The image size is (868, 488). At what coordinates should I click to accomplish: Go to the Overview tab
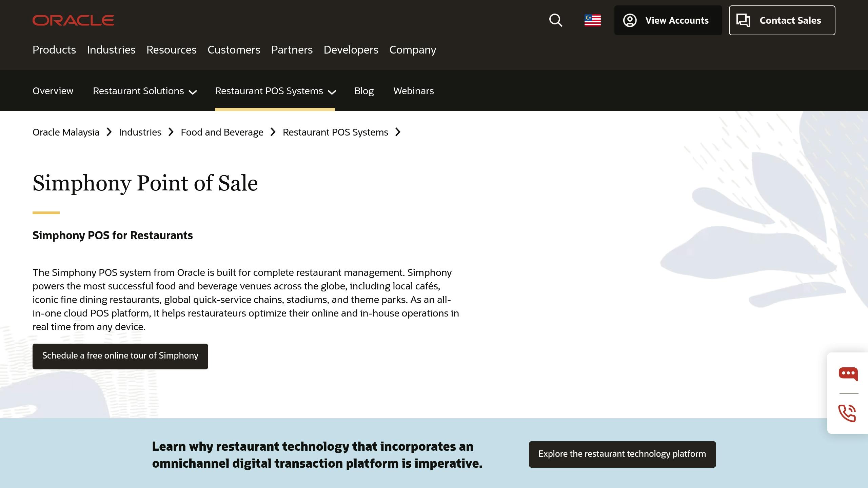(53, 91)
